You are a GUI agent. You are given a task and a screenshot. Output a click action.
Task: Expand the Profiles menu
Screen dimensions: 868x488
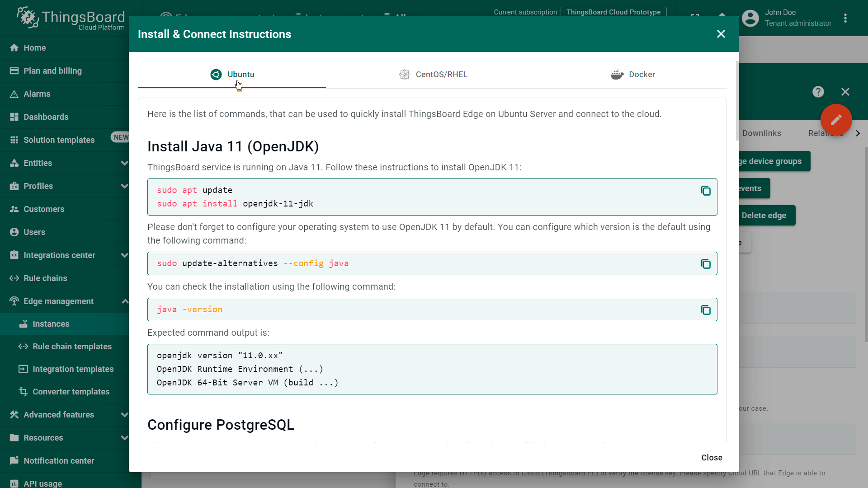tap(124, 186)
